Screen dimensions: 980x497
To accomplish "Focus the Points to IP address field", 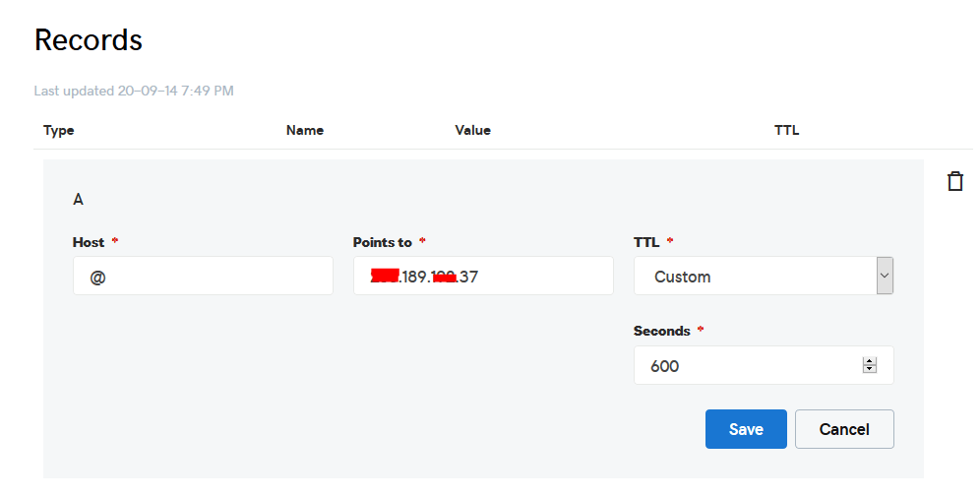I will (483, 276).
